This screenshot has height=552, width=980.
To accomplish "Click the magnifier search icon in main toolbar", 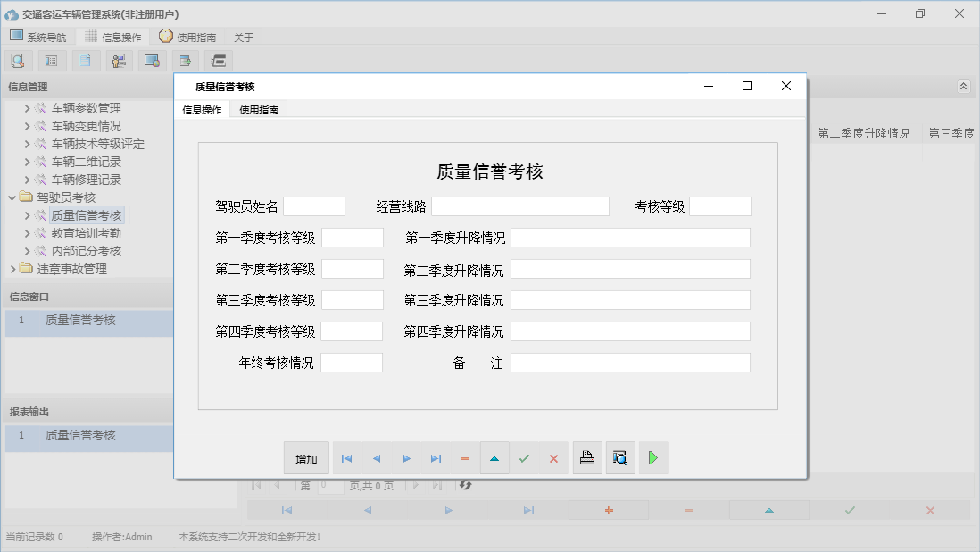I will (x=18, y=60).
